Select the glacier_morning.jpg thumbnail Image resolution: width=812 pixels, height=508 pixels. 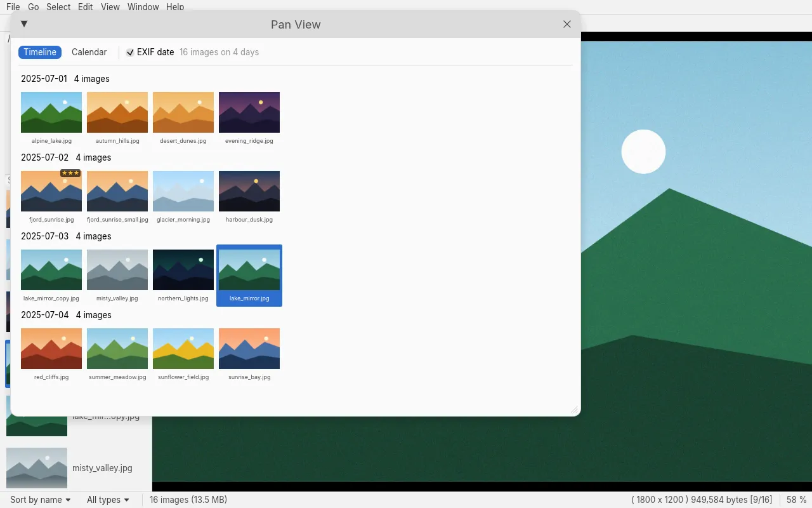click(183, 191)
